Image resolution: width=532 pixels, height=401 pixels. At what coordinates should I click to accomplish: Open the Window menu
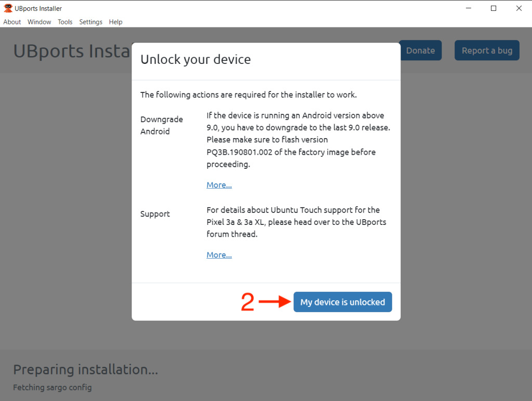pos(39,22)
